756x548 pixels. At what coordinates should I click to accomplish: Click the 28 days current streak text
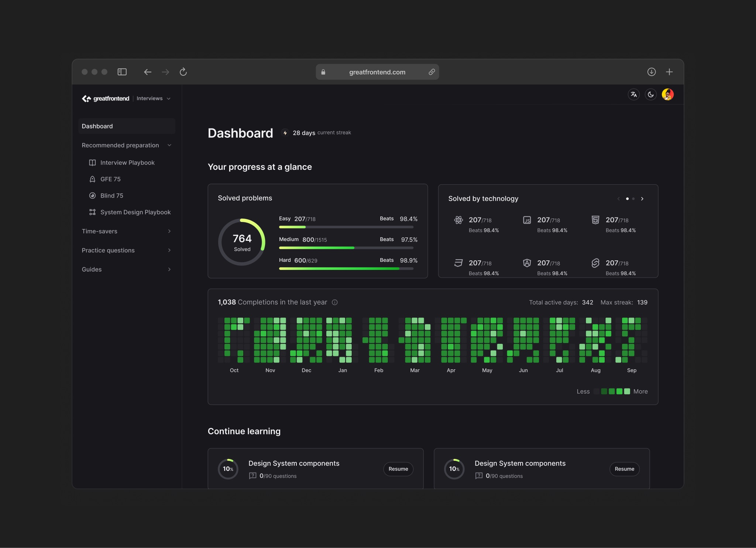click(322, 133)
